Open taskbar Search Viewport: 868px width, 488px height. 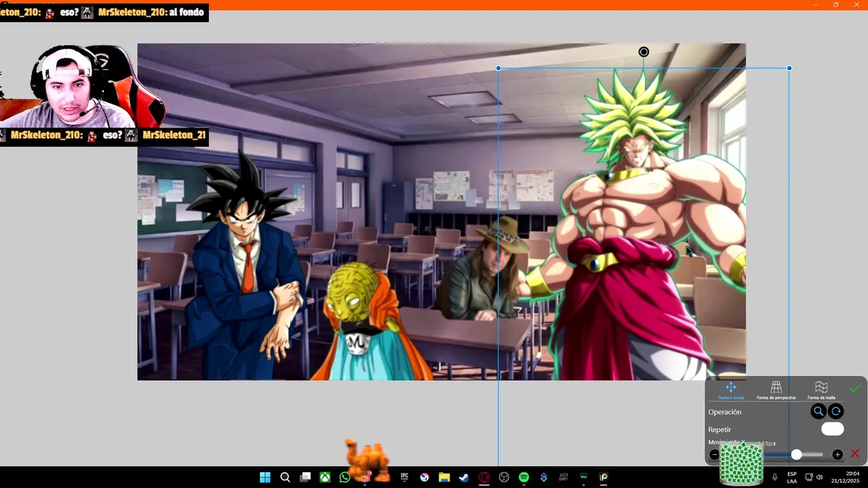pyautogui.click(x=285, y=477)
